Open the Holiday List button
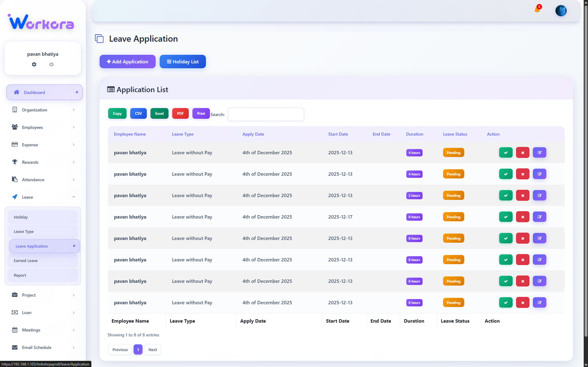588x367 pixels. [183, 62]
